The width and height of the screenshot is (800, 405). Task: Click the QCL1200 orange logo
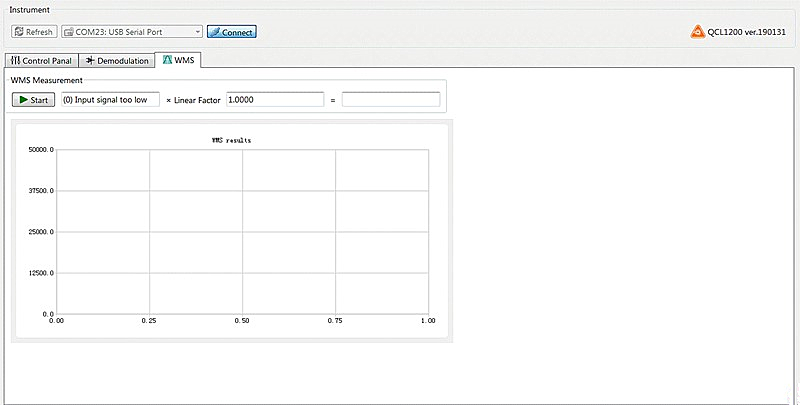coord(698,32)
